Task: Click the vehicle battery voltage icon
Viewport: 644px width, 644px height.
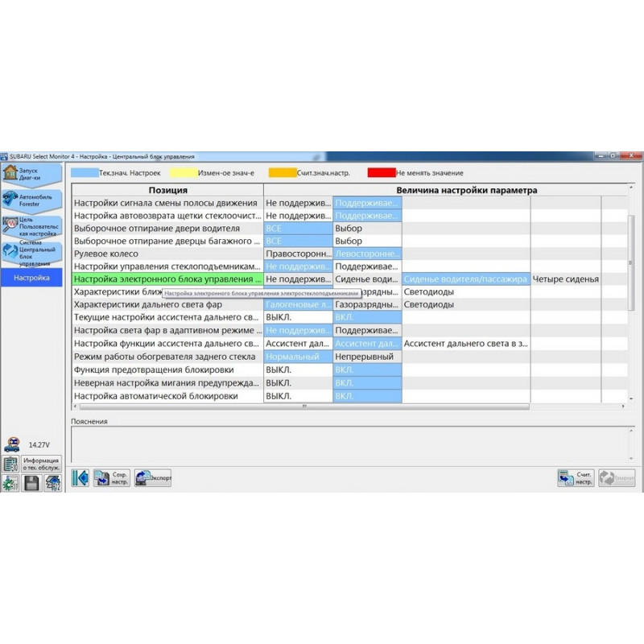Action: pyautogui.click(x=12, y=444)
